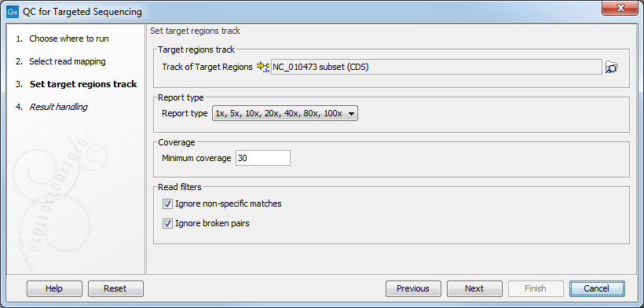This screenshot has width=644, height=308.
Task: Click the Minimum coverage input field
Action: [263, 158]
